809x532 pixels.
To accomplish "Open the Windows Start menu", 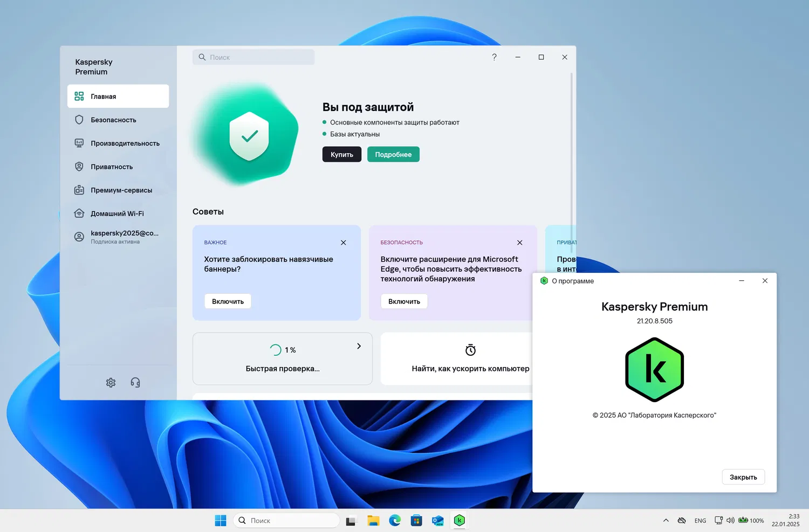I will click(x=221, y=520).
